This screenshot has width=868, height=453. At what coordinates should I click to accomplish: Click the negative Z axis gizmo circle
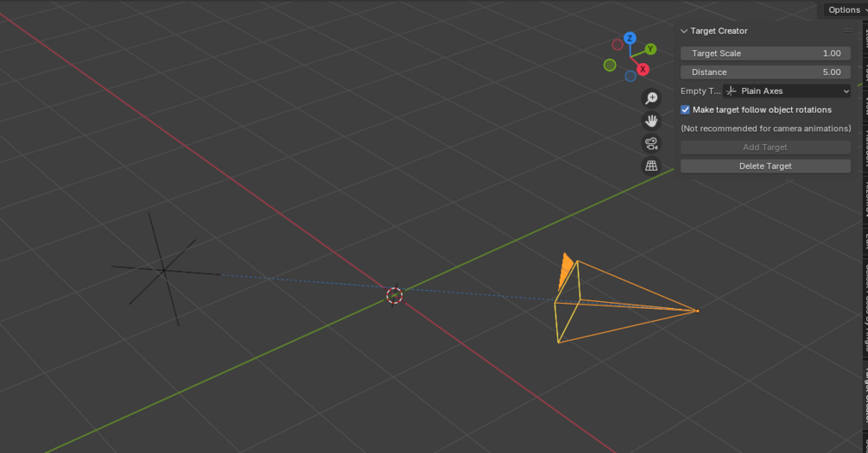(630, 76)
